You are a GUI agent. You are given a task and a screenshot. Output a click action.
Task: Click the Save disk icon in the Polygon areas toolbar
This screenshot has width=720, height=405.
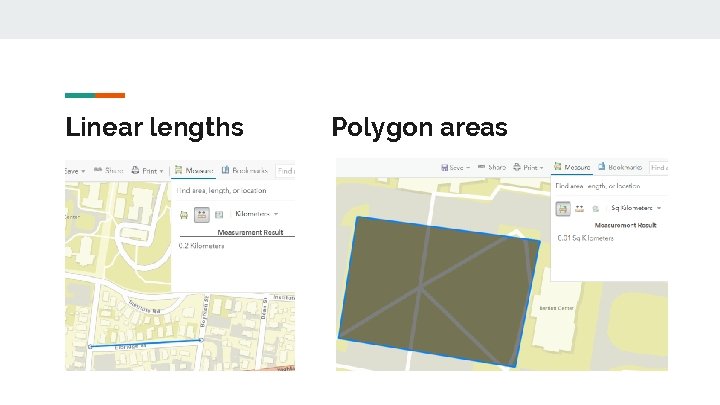point(444,168)
